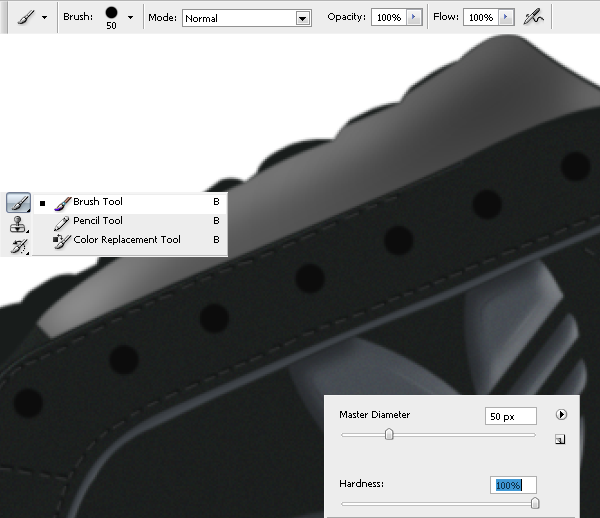
Task: Choose Pencil Tool from the flyout menu
Action: (130, 221)
